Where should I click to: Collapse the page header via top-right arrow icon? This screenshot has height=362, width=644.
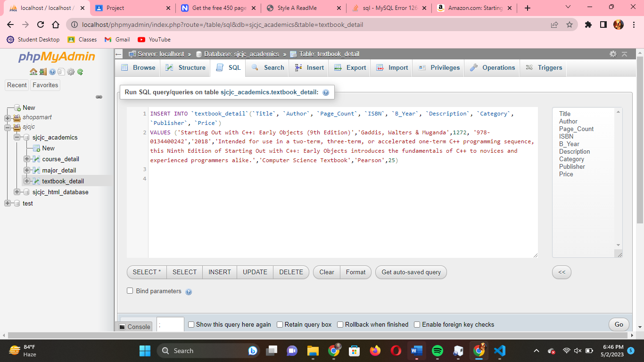point(624,54)
